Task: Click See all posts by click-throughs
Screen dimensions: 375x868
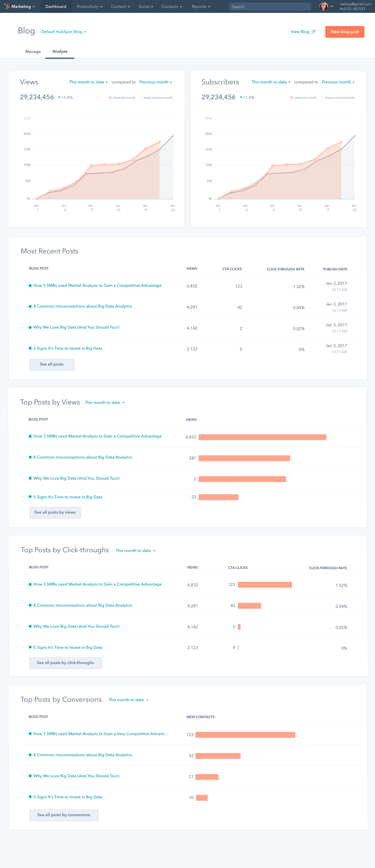Action: coord(65,663)
